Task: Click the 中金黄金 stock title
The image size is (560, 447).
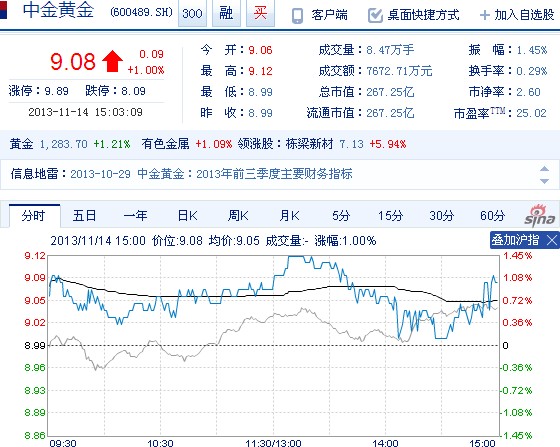Action: click(58, 11)
